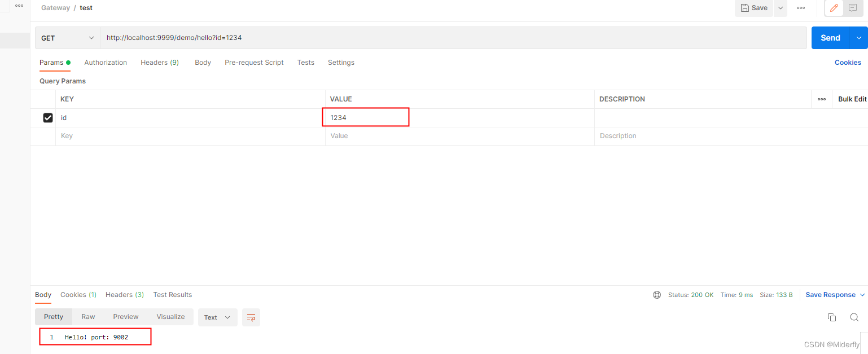
Task: Send the request
Action: 830,38
